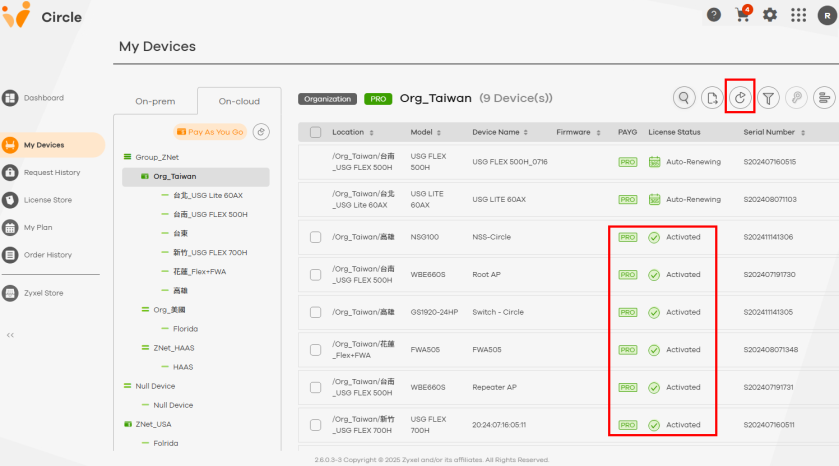Open the filter funnel icon
This screenshot has width=839, height=466.
tap(768, 98)
